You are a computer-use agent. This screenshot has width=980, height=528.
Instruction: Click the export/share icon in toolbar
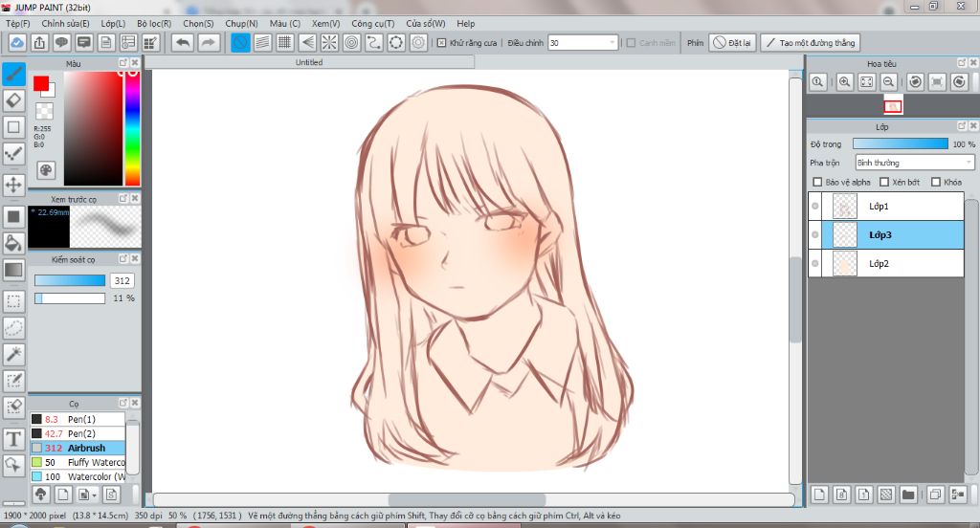click(39, 42)
